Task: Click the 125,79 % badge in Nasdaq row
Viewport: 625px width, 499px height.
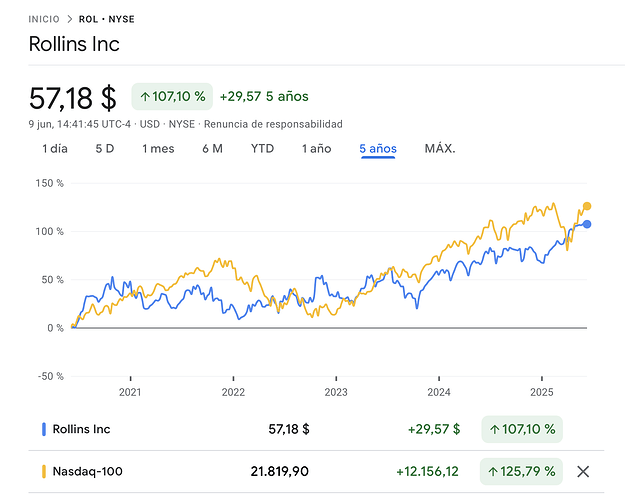Action: pos(521,472)
